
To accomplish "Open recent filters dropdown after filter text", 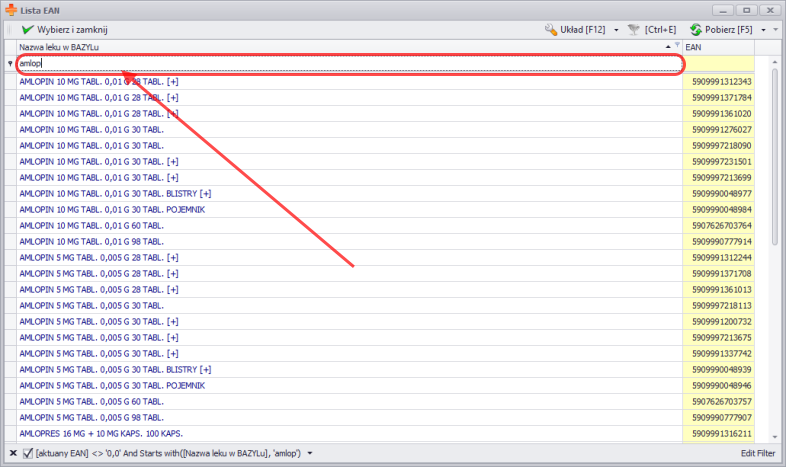I will pos(310,453).
